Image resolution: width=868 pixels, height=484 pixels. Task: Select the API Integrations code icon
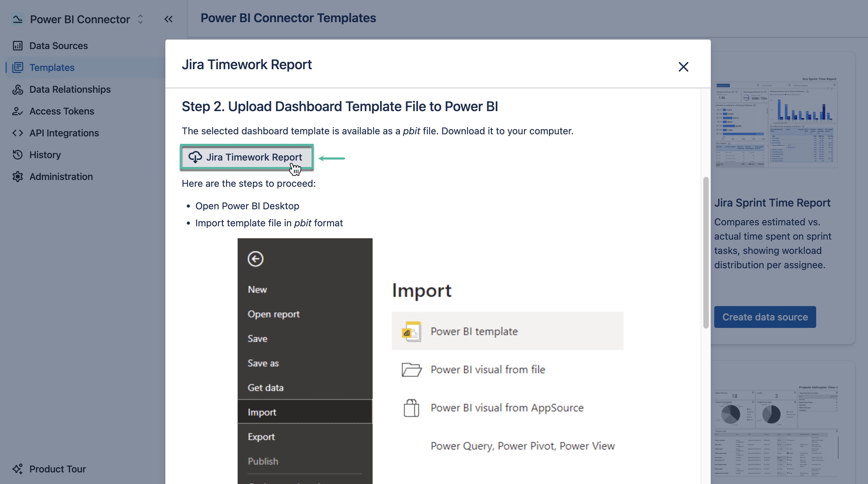click(x=17, y=133)
